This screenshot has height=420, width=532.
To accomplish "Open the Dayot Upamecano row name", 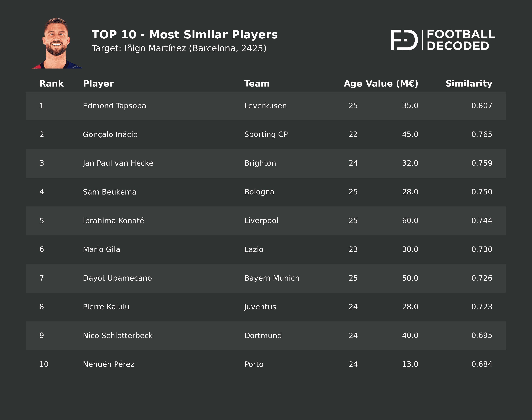I will coord(117,278).
